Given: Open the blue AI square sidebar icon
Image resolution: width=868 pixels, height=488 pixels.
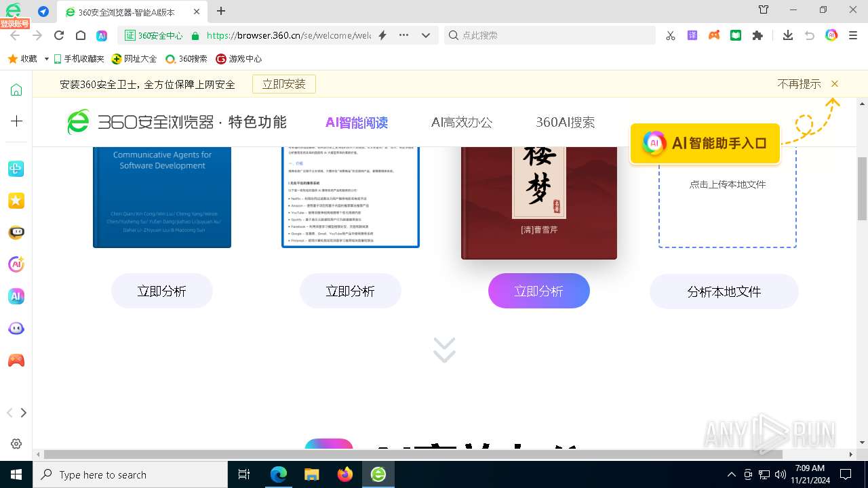Looking at the screenshot, I should [16, 296].
